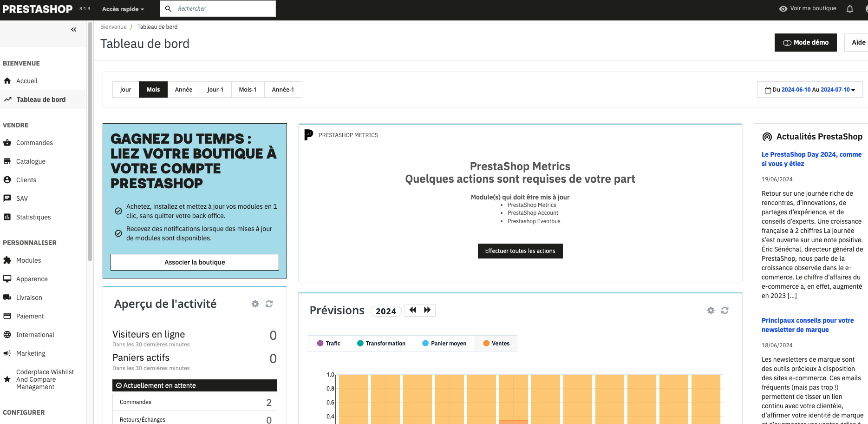Click the Retours/Échanges pending row
Viewport: 868px width, 424px height.
click(195, 418)
